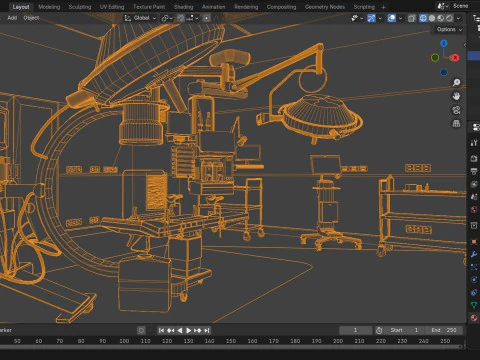This screenshot has height=360, width=480.
Task: Select wireframe viewport shading mode
Action: click(x=423, y=18)
